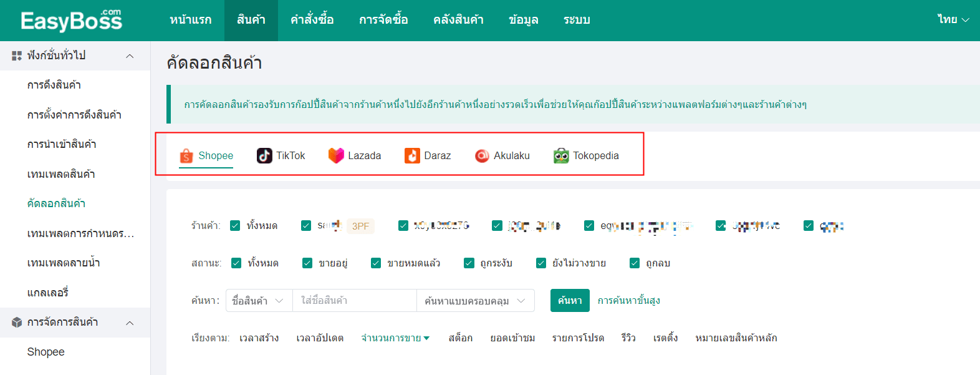The image size is (980, 375).
Task: Open the การจัดซื้อ menu
Action: point(383,20)
